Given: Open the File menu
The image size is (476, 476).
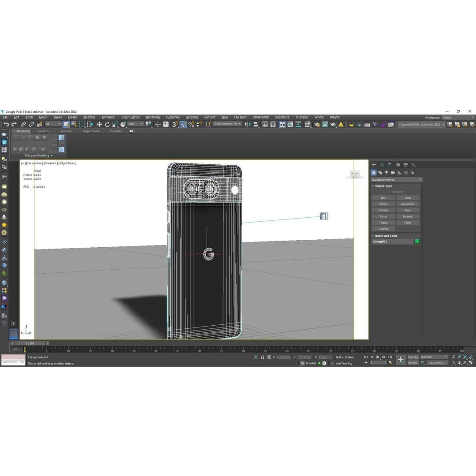Looking at the screenshot, I should (5, 117).
